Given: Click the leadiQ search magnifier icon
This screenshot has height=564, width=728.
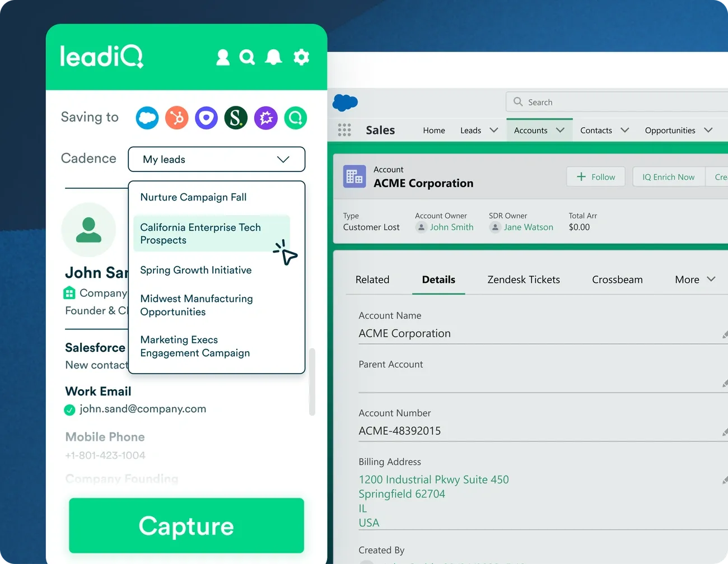Looking at the screenshot, I should coord(247,57).
